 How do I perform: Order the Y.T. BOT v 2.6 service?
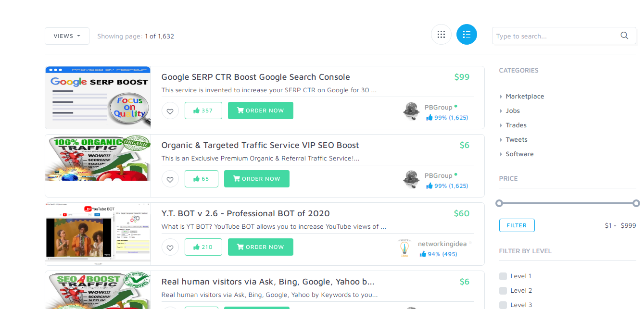[x=260, y=247]
